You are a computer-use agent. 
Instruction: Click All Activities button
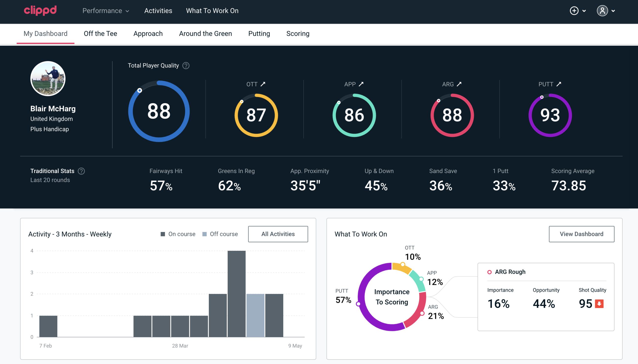[x=278, y=234]
